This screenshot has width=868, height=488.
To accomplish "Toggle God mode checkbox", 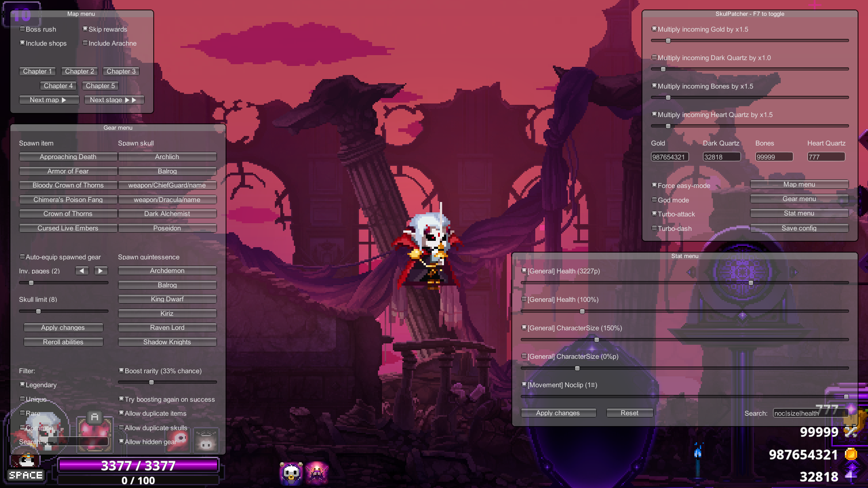I will click(654, 200).
